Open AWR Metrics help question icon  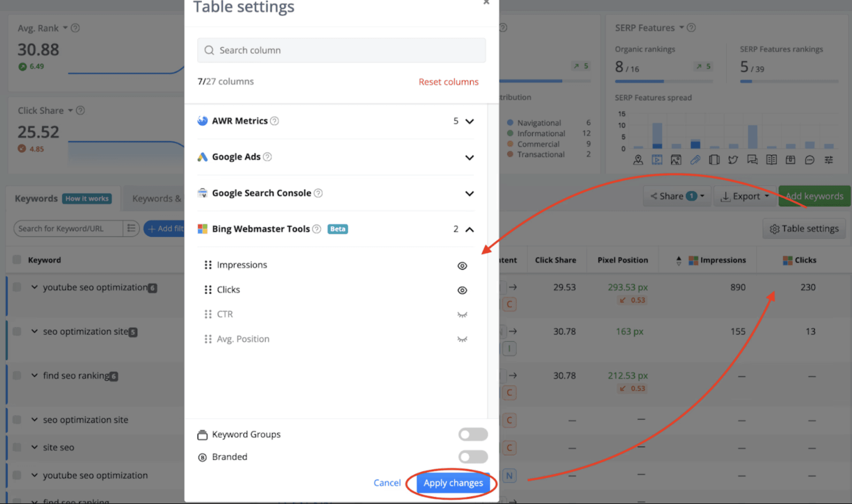pos(274,121)
